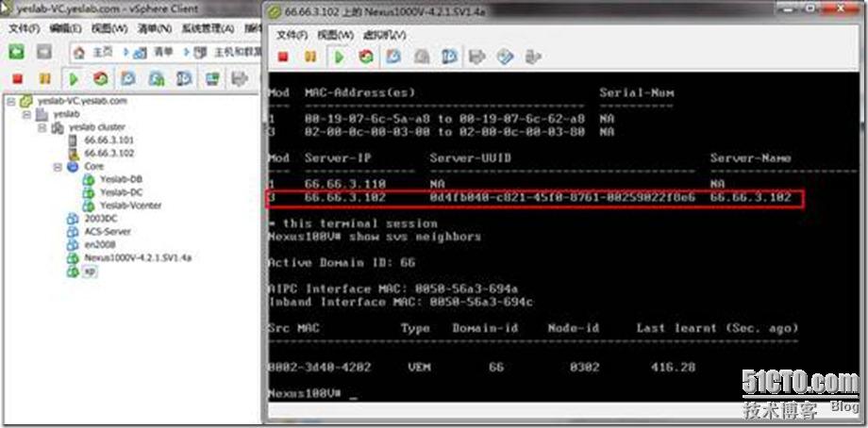Viewport: 868px width, 428px height.
Task: Click the Inventory (清单) breadcrumb icon
Action: (x=140, y=53)
